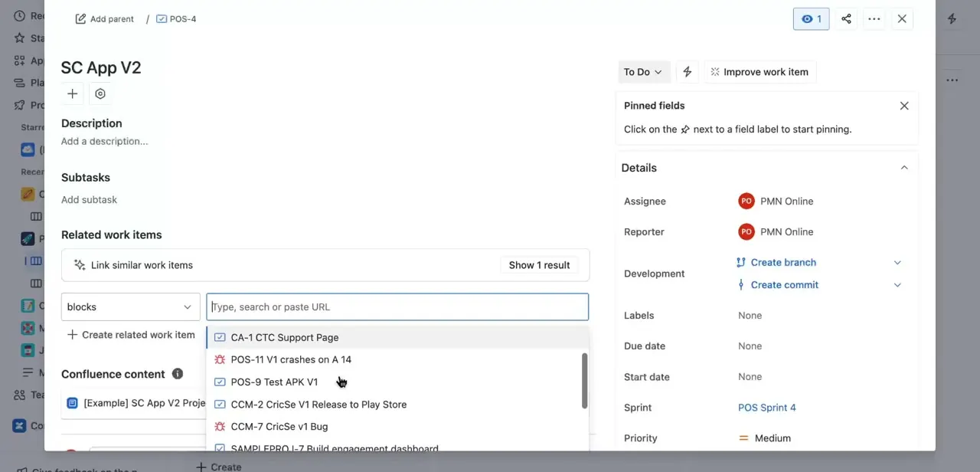
Task: Close the Pinned fields panel
Action: point(904,106)
